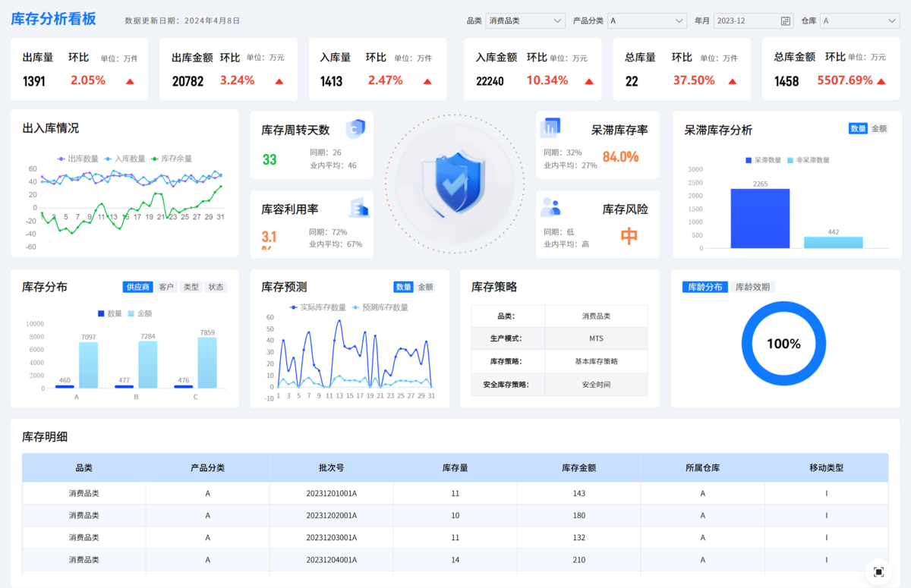Image resolution: width=911 pixels, height=588 pixels.
Task: Toggle 数量 legend in 库存分布 chart
Action: pos(109,313)
